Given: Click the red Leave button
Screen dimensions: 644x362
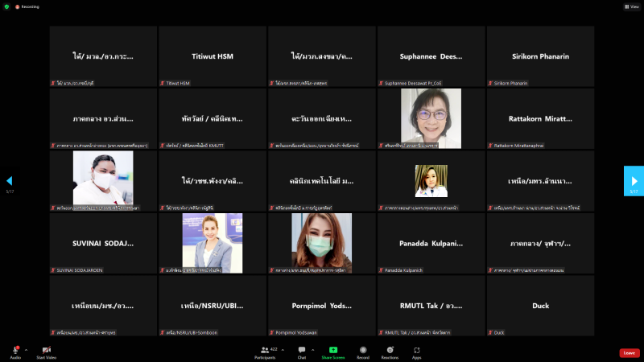Looking at the screenshot, I should coord(630,353).
